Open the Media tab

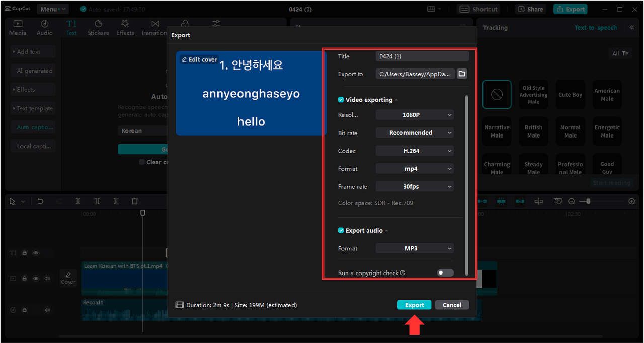18,28
